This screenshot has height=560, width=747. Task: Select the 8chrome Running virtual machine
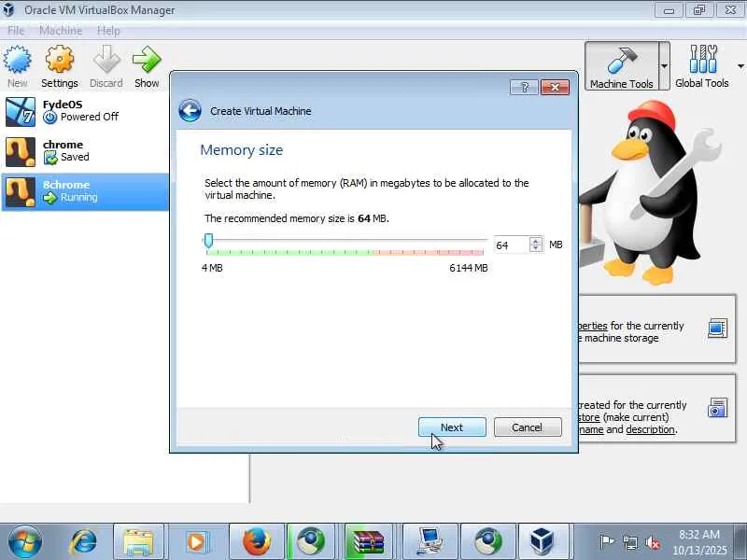click(85, 192)
